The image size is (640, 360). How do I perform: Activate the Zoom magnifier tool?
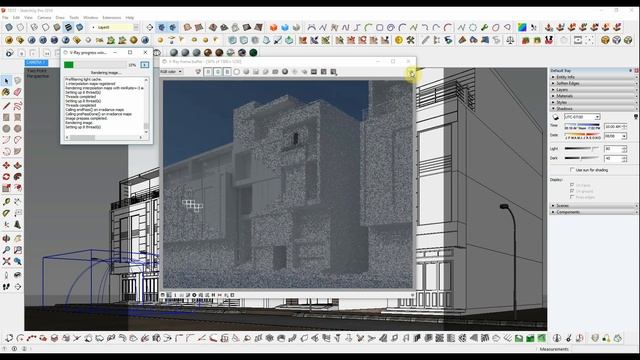(7, 250)
